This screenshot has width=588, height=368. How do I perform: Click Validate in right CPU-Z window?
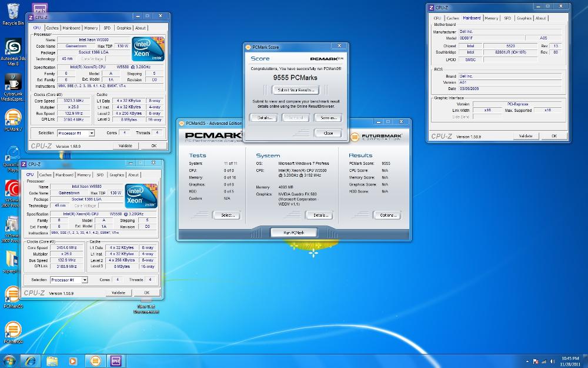coord(525,136)
